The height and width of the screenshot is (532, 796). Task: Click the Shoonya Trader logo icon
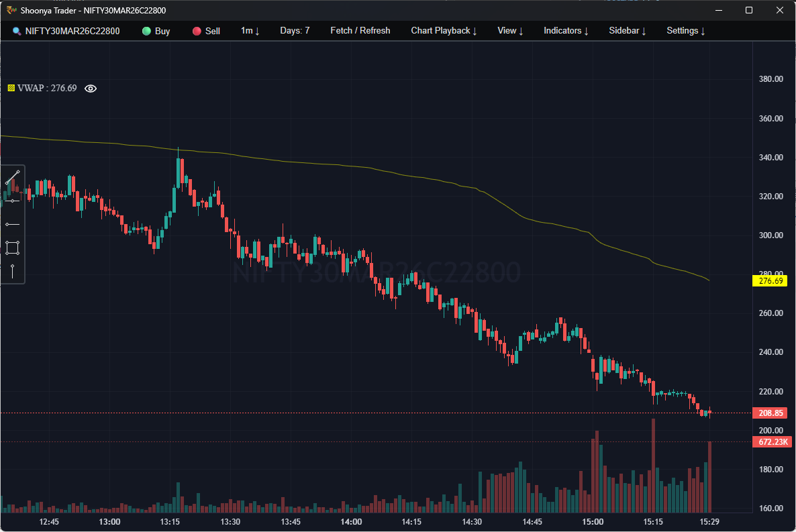[9, 10]
